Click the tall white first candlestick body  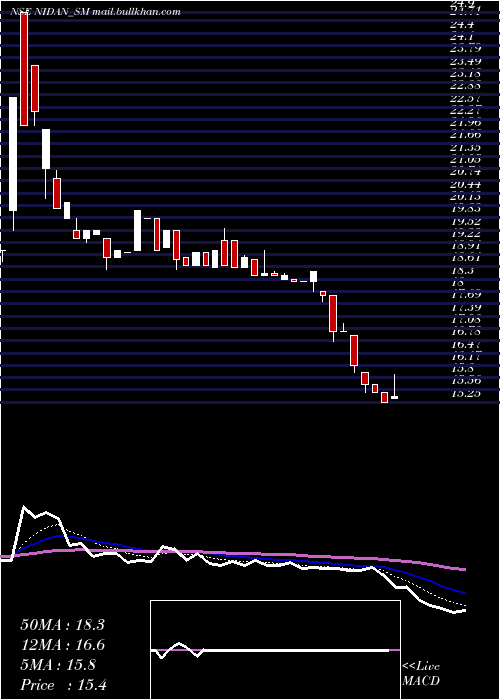[x=13, y=154]
